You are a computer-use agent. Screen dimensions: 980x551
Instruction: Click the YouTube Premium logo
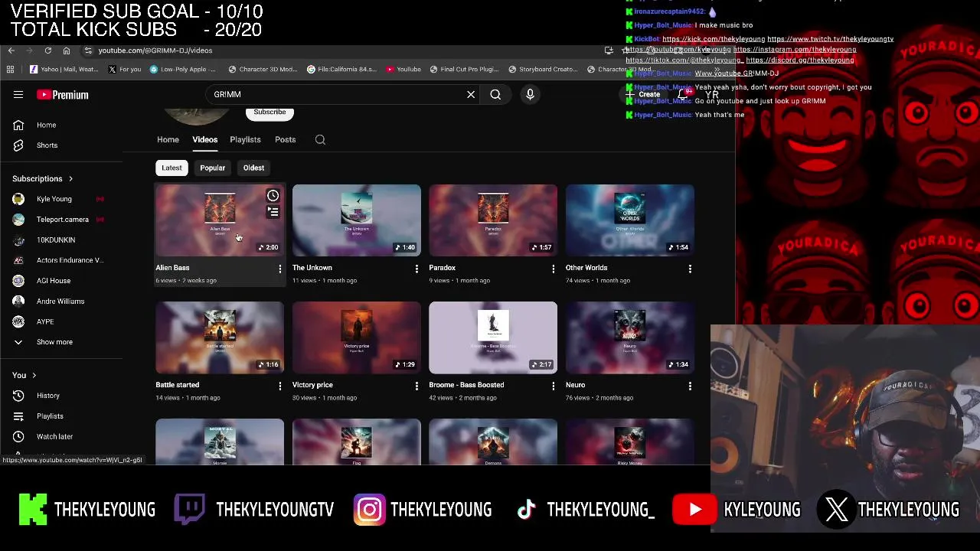click(x=63, y=95)
